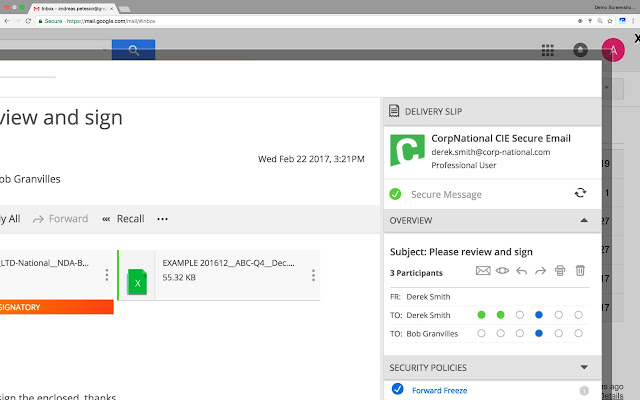Click the eye icon in the participants header
The image size is (640, 400).
point(501,270)
